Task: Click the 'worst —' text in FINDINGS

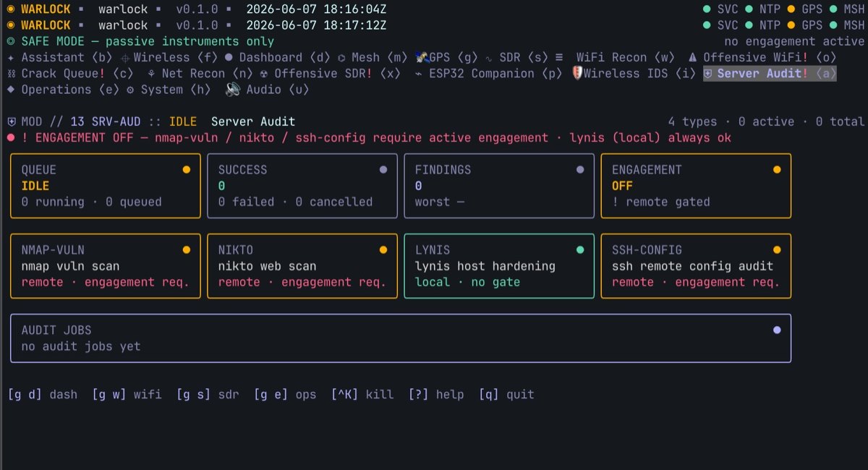Action: pyautogui.click(x=439, y=202)
